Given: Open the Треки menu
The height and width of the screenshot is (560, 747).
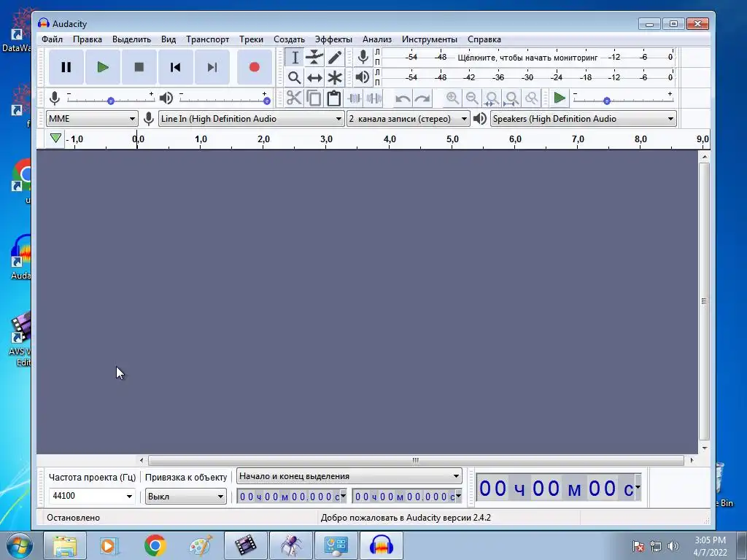Looking at the screenshot, I should click(x=251, y=39).
